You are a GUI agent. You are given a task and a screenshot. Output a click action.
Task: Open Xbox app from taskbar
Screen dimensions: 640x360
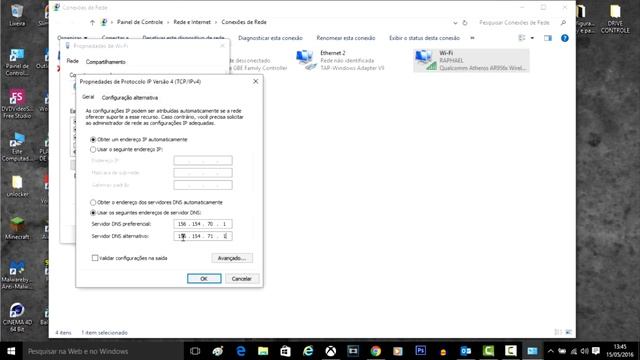[x=331, y=351]
